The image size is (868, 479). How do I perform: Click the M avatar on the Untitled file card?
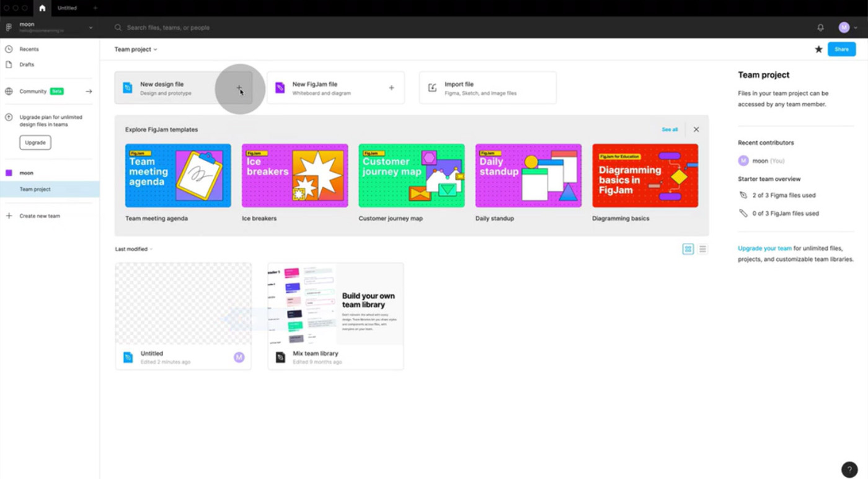239,357
